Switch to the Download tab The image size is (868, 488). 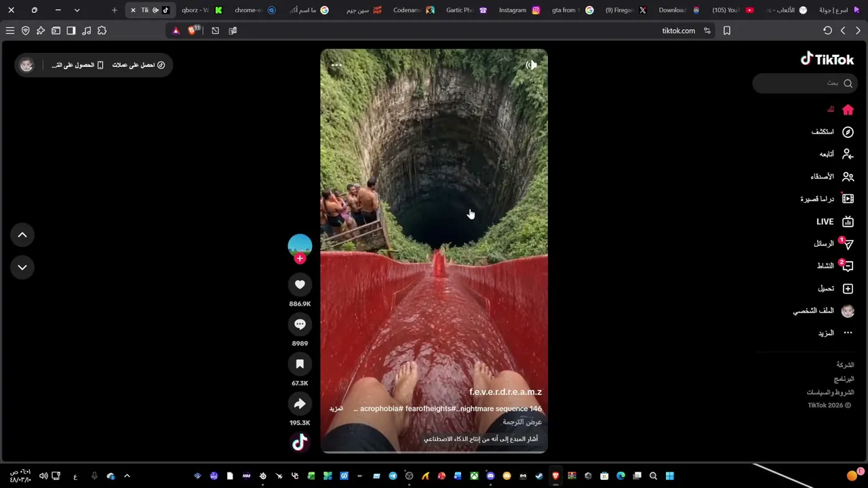tap(679, 10)
